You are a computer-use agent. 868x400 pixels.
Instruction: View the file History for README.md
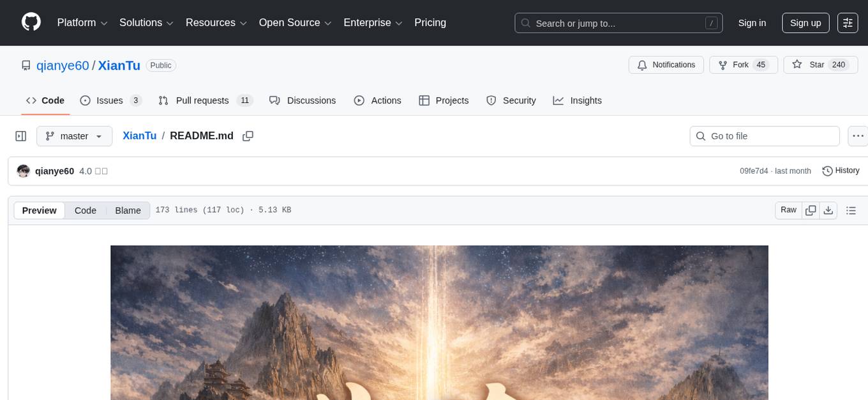click(x=841, y=171)
